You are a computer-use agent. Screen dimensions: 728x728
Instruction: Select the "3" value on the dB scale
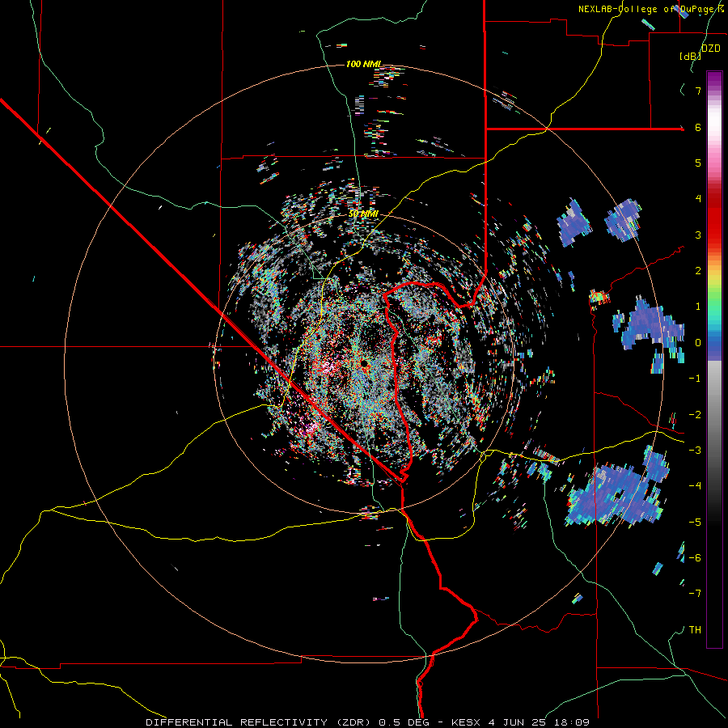coord(698,235)
